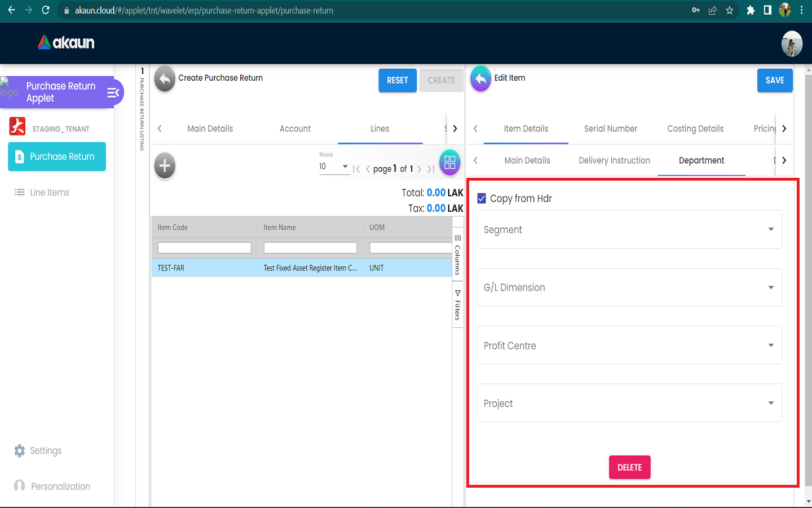Open the Filters side panel

pyautogui.click(x=458, y=305)
